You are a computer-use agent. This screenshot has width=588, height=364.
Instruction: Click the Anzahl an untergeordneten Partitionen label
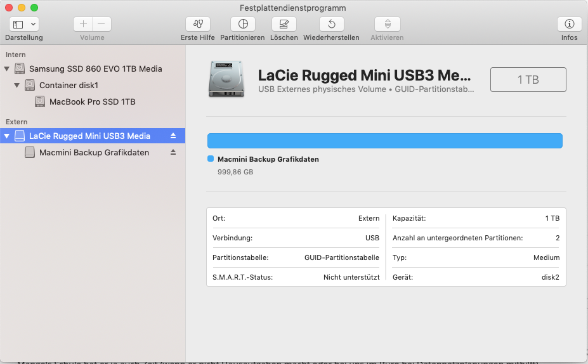pos(457,238)
